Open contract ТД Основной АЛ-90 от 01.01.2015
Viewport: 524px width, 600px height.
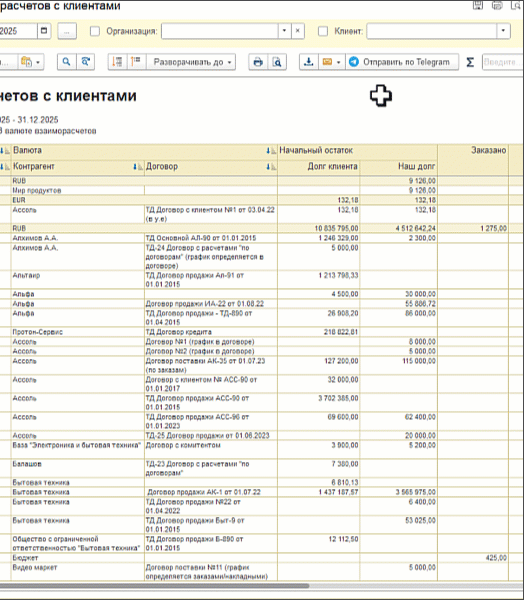211,238
